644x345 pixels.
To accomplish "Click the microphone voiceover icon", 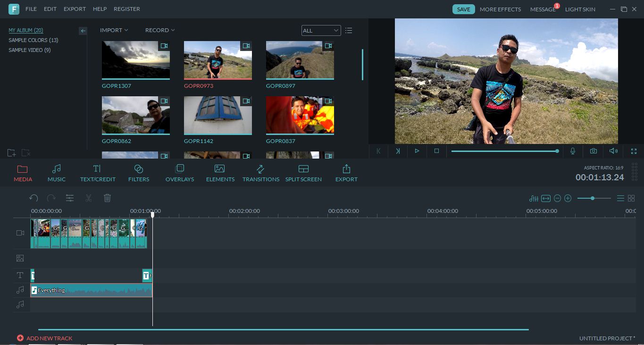I will pyautogui.click(x=572, y=151).
